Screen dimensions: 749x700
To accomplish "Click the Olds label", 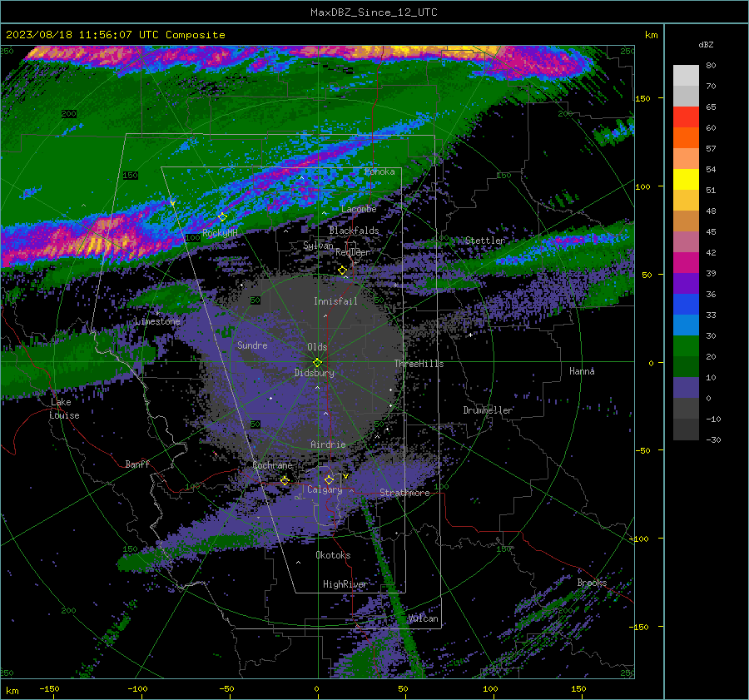I will click(317, 347).
